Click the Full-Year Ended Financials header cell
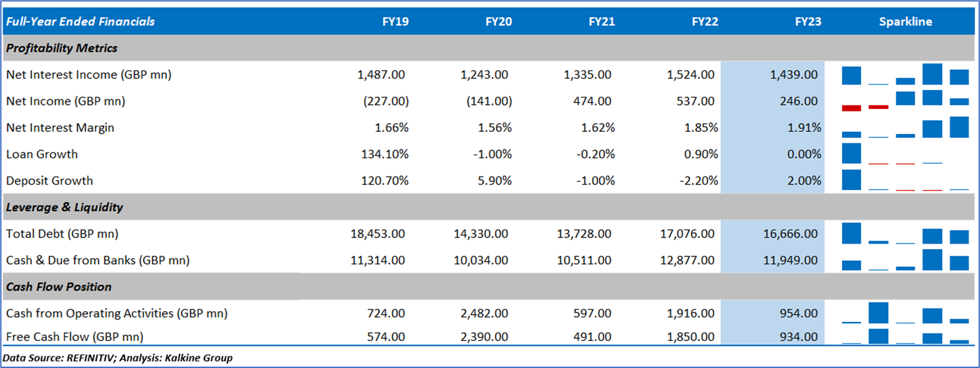The width and height of the screenshot is (980, 368). 80,22
